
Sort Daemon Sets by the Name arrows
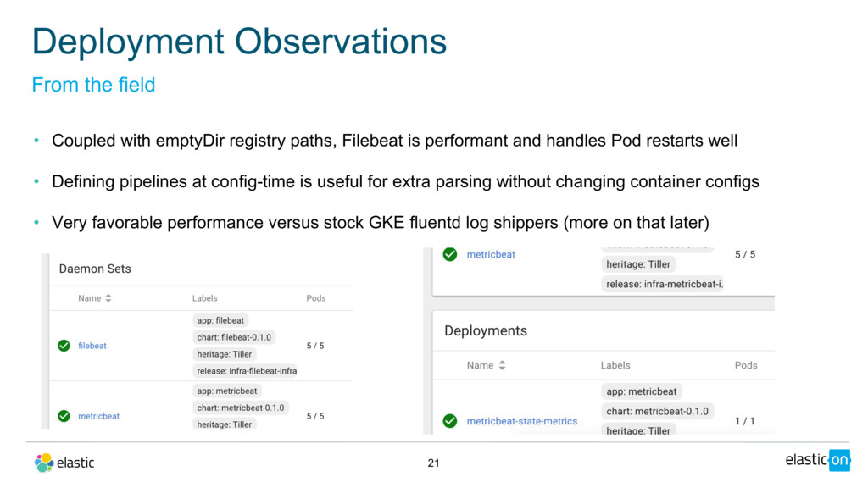pyautogui.click(x=108, y=298)
